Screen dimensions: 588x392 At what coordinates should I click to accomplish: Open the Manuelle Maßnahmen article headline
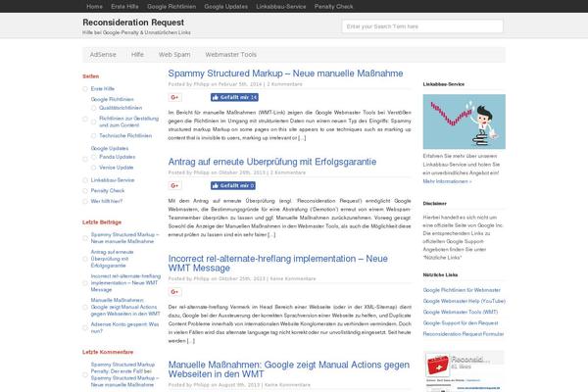pyautogui.click(x=289, y=369)
